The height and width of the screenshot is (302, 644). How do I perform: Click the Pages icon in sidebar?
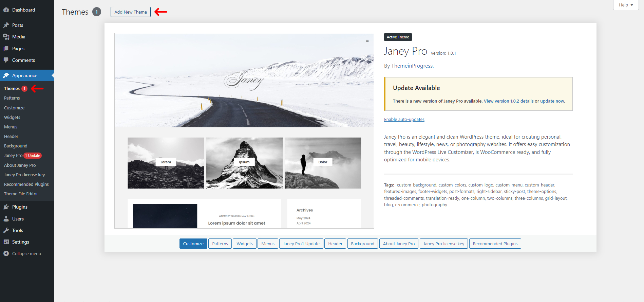click(6, 49)
